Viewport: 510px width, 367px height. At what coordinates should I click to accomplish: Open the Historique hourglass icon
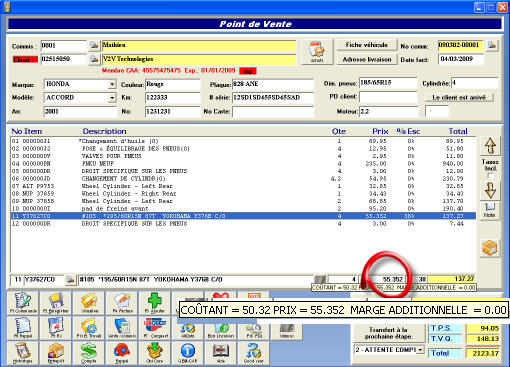point(23,353)
